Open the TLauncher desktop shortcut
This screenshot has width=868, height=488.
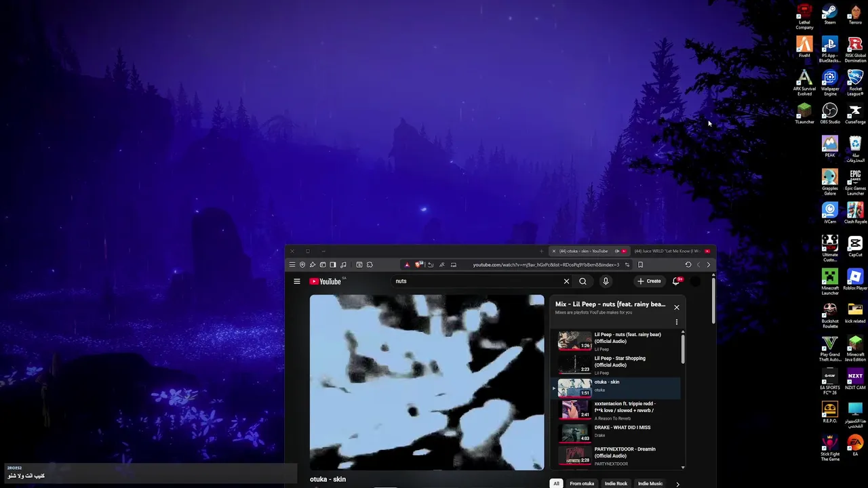click(804, 114)
